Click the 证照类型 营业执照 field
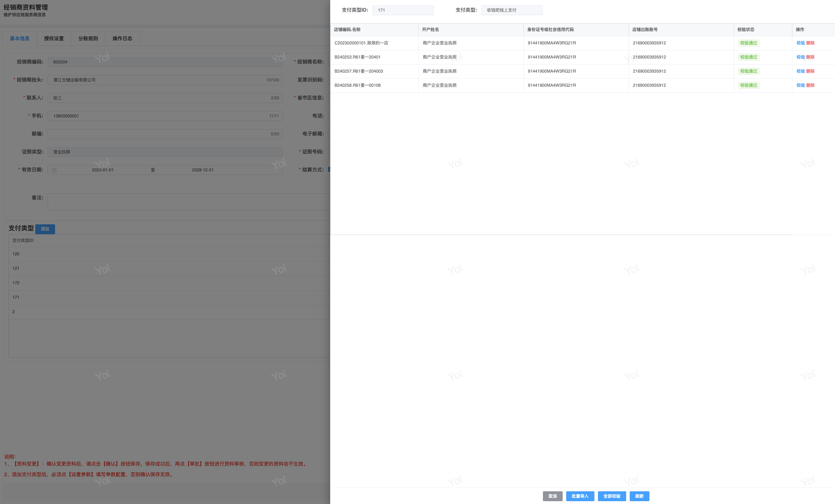 point(165,152)
